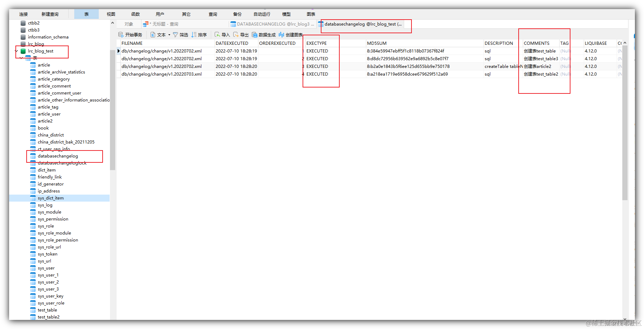The width and height of the screenshot is (644, 329).
Task: Open the Text (文本) view button
Action: pos(158,35)
